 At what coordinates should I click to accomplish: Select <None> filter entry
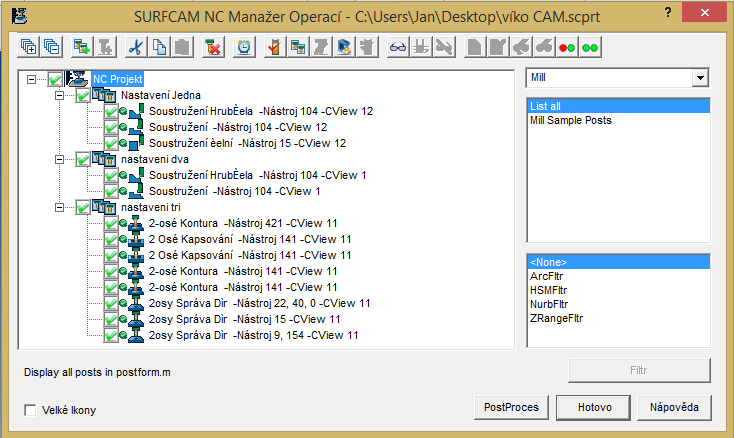click(618, 262)
